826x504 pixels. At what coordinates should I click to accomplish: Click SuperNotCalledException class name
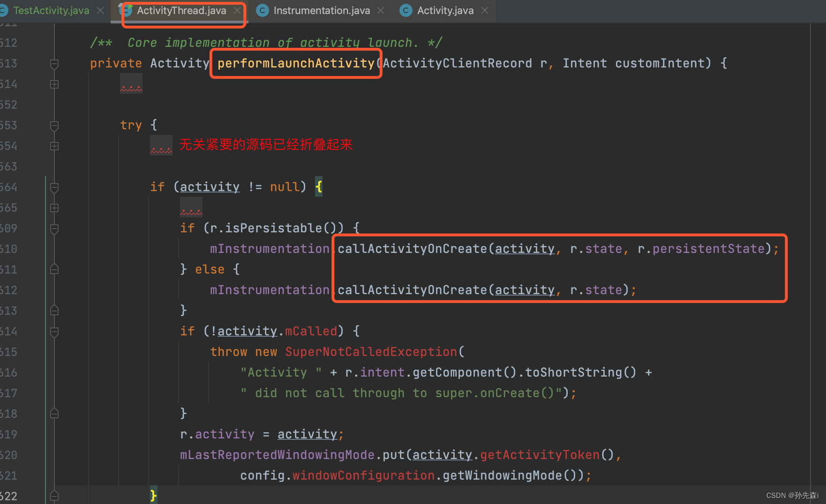tap(371, 352)
